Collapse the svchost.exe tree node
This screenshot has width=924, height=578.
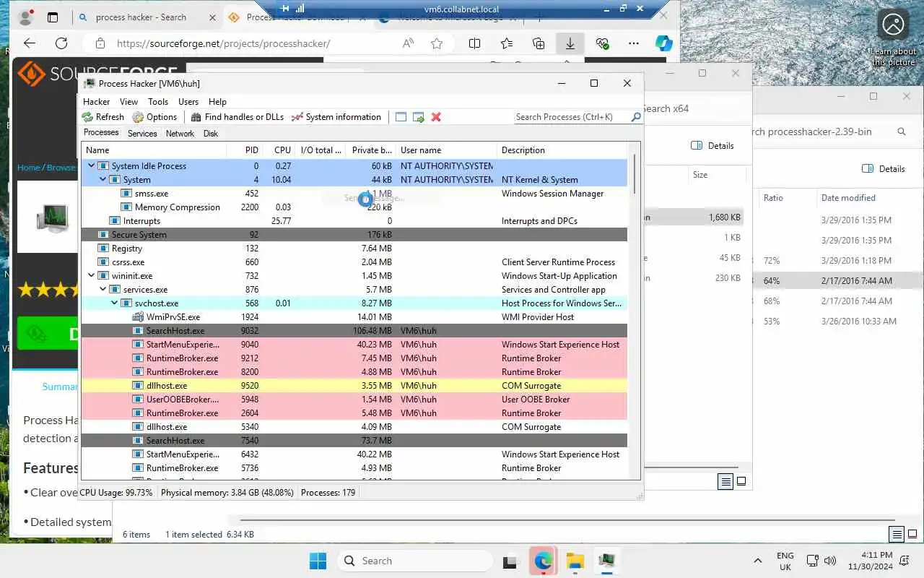[114, 303]
